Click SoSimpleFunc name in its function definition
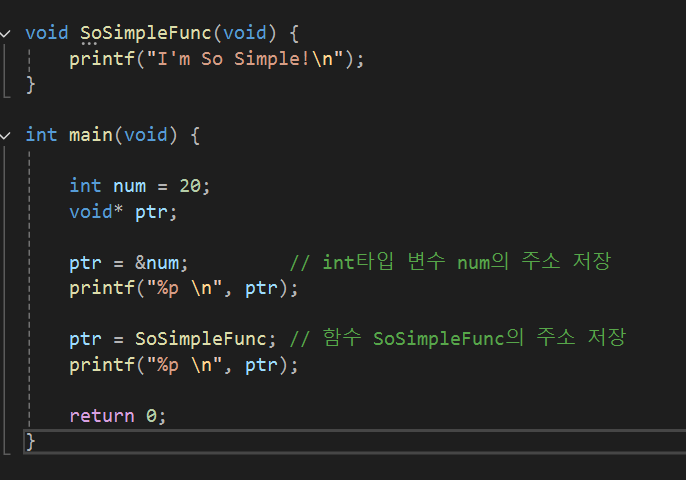This screenshot has width=686, height=480. tap(146, 33)
